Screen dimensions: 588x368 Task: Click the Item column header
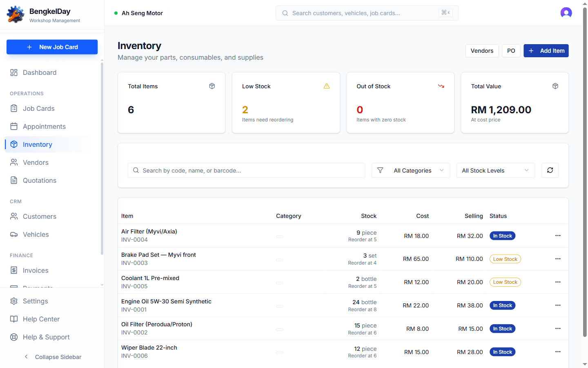pyautogui.click(x=127, y=216)
